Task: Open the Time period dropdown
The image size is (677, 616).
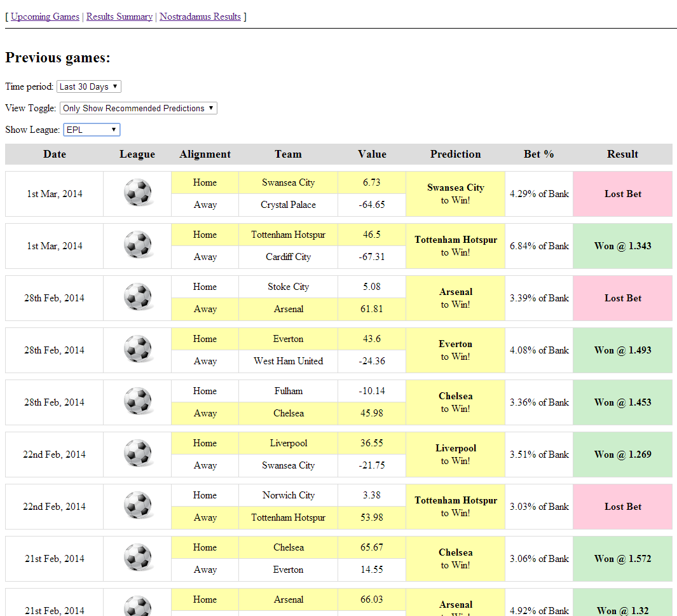Action: click(89, 86)
